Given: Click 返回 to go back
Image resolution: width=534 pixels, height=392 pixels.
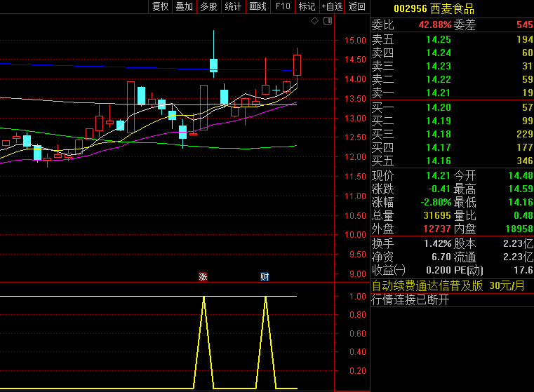Looking at the screenshot, I should click(357, 6).
